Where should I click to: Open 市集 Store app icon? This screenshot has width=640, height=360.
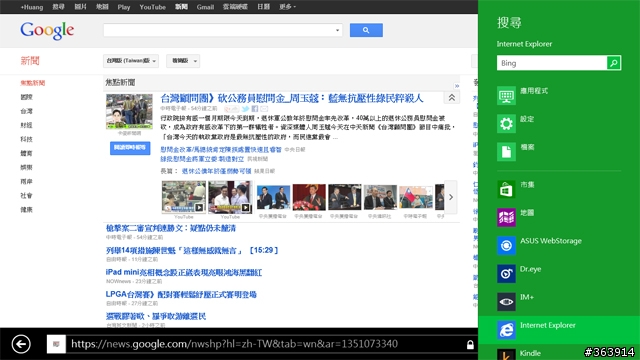pos(506,189)
